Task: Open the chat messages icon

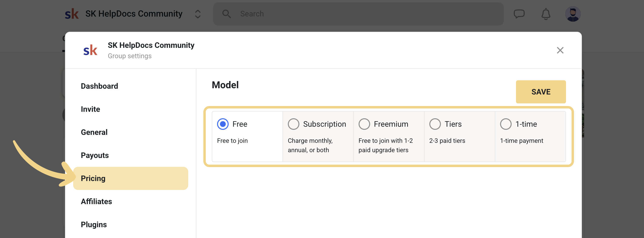Action: (519, 14)
